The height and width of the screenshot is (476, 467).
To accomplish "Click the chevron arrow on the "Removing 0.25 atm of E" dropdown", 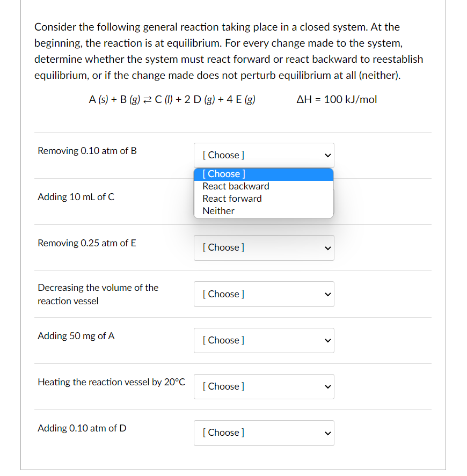I will [x=327, y=248].
